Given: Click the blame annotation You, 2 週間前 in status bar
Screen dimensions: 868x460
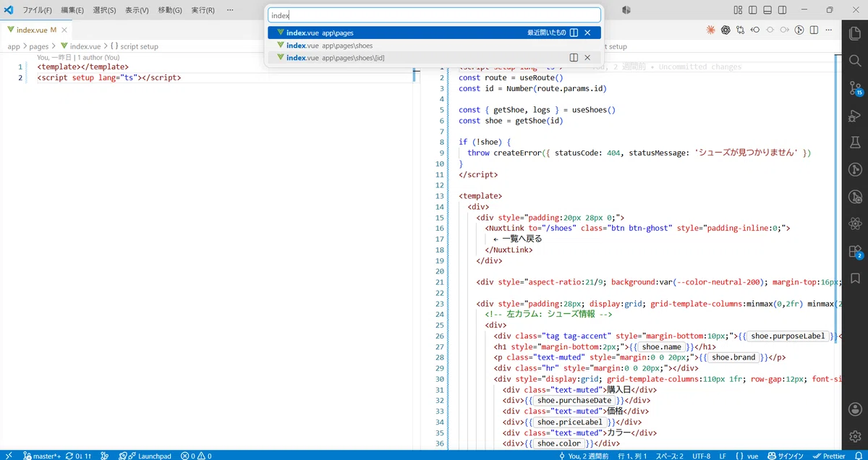Looking at the screenshot, I should tap(584, 456).
